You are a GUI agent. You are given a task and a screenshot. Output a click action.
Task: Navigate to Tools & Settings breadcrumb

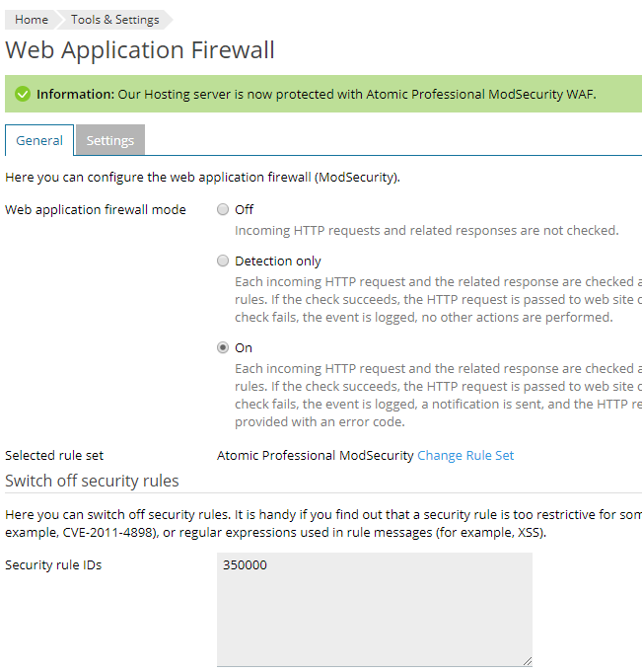tap(114, 20)
